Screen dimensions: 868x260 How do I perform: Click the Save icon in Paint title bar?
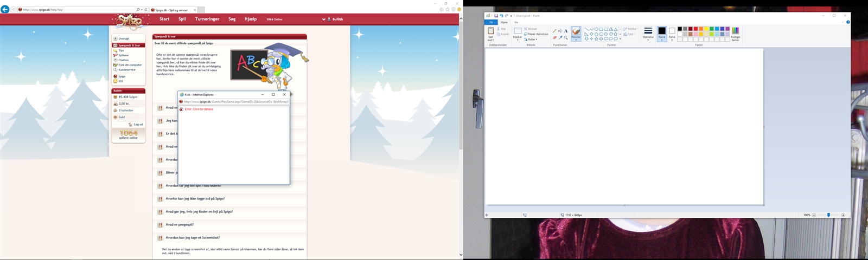(496, 16)
